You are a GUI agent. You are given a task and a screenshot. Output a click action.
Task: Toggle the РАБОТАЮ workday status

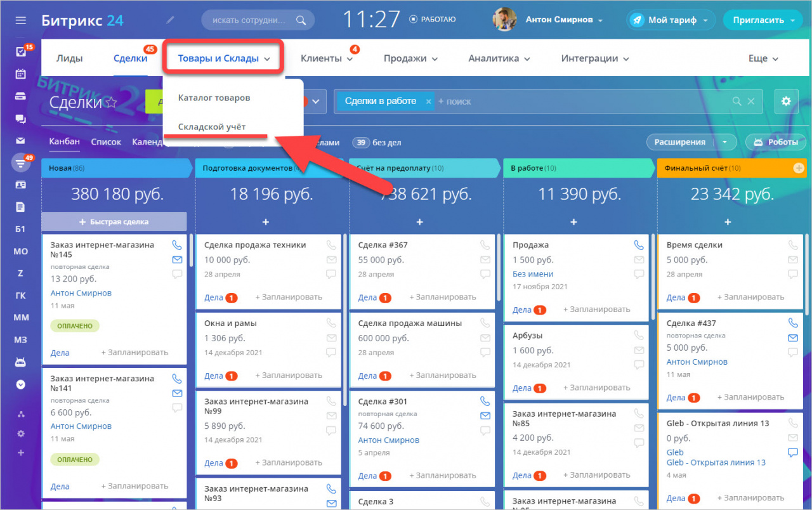click(x=433, y=20)
